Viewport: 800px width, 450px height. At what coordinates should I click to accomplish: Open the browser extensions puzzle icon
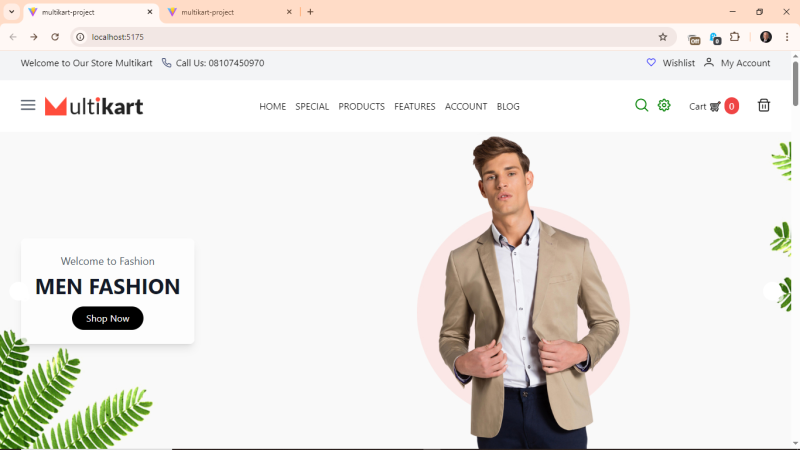click(x=735, y=37)
